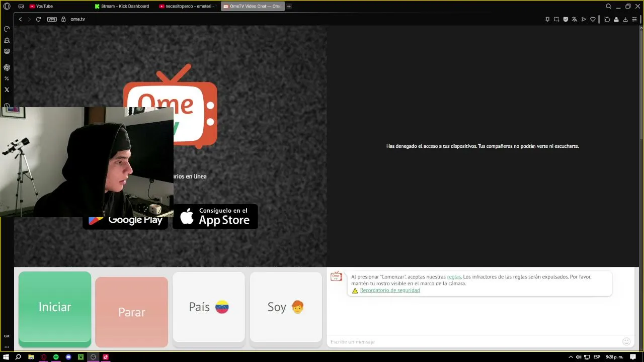Image resolution: width=644 pixels, height=362 pixels.
Task: Open the tab search magnifier
Action: pyautogui.click(x=608, y=6)
